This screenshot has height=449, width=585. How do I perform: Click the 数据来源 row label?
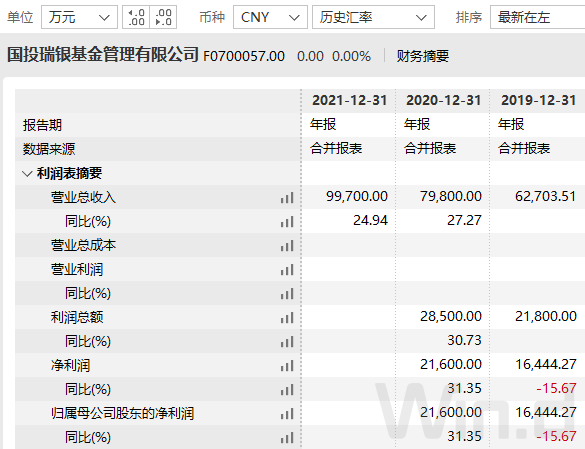[x=49, y=149]
